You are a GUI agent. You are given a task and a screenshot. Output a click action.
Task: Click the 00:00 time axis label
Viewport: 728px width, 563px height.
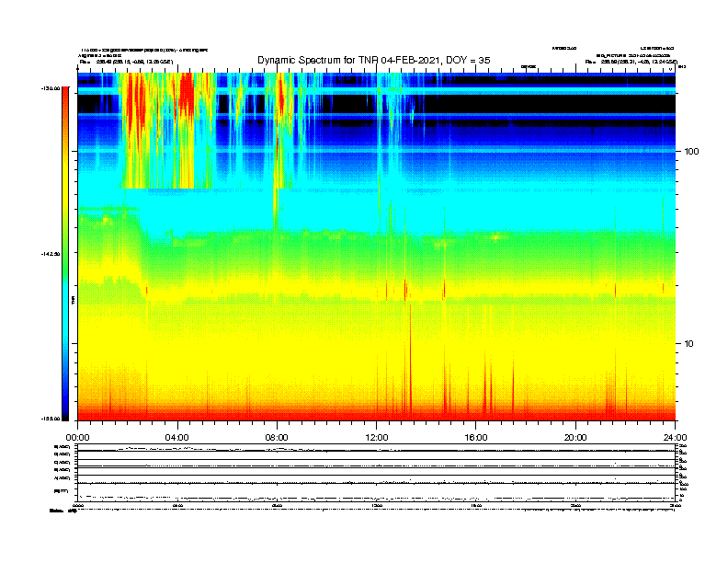click(77, 438)
